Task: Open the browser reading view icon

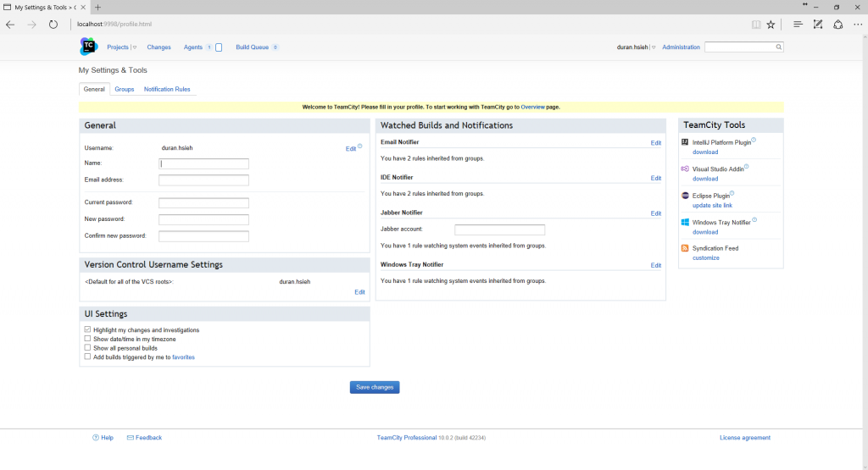Action: pos(756,25)
